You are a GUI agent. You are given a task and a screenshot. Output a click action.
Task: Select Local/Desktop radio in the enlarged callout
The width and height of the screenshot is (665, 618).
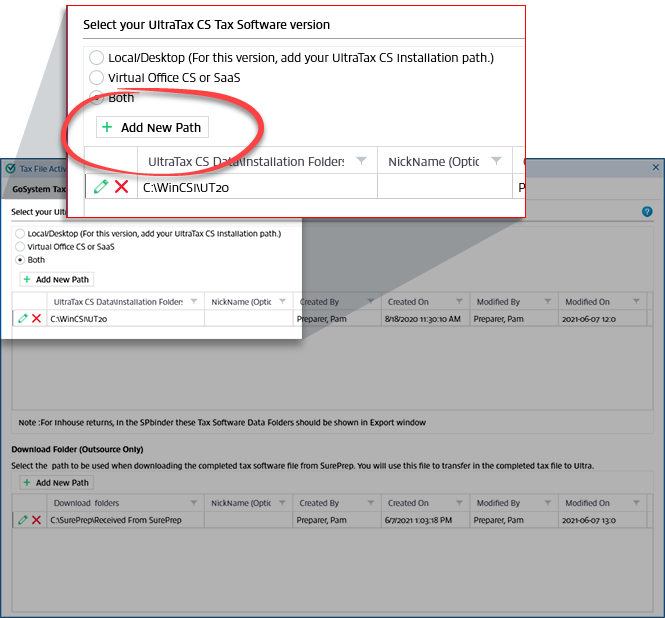click(96, 57)
